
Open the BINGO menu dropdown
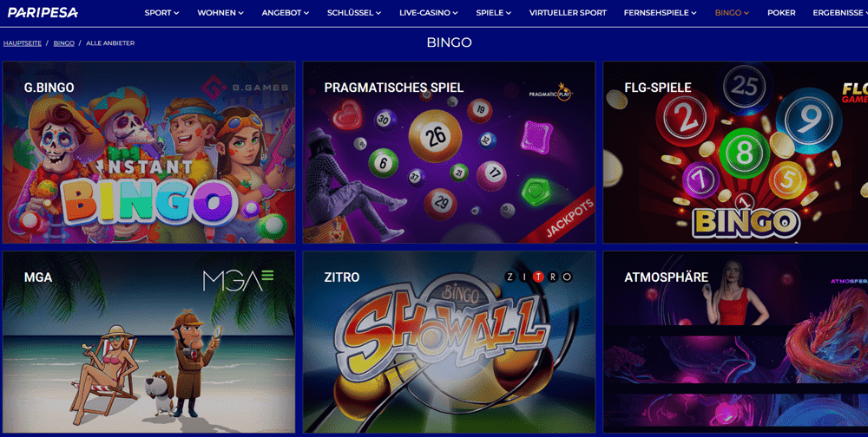pyautogui.click(x=732, y=12)
